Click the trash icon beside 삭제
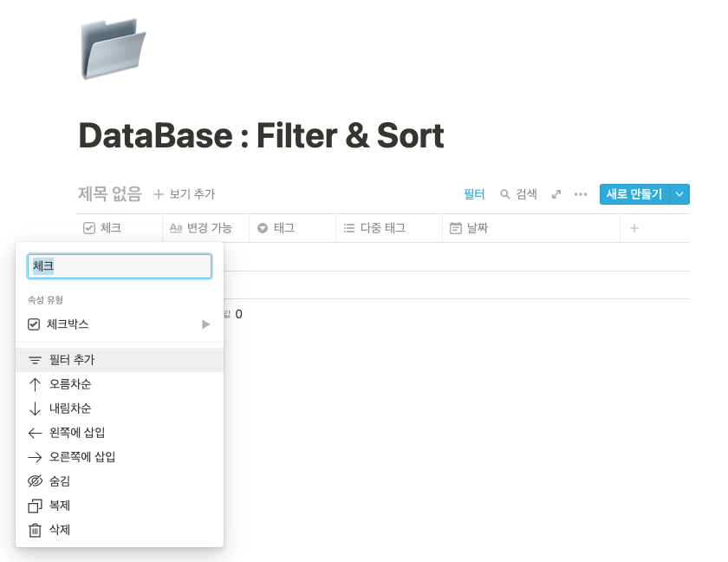Viewport: 728px width, 562px height. 35,530
